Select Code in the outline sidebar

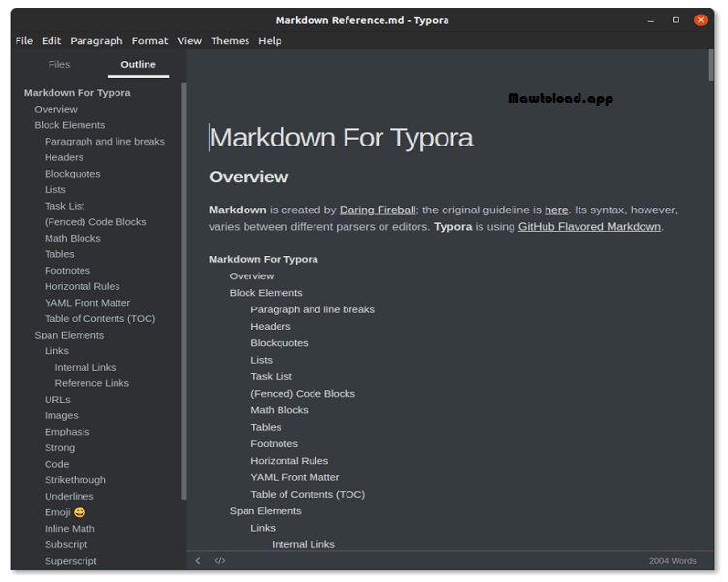click(x=56, y=464)
